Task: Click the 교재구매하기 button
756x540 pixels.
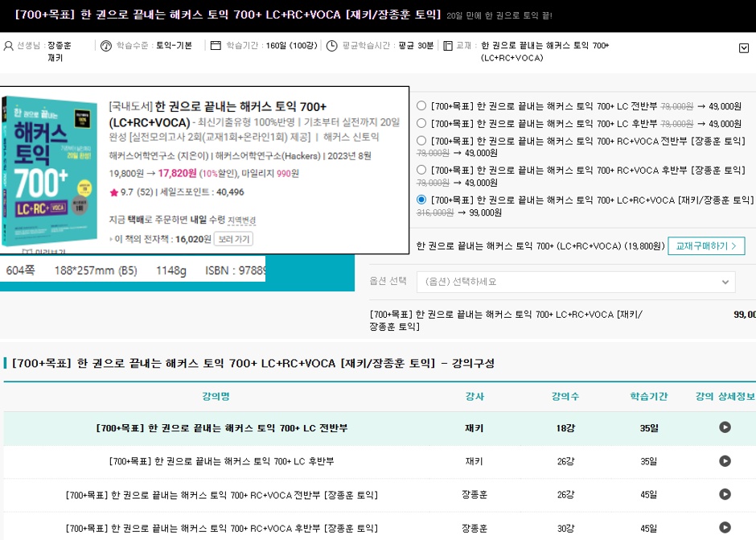Action: (x=706, y=246)
